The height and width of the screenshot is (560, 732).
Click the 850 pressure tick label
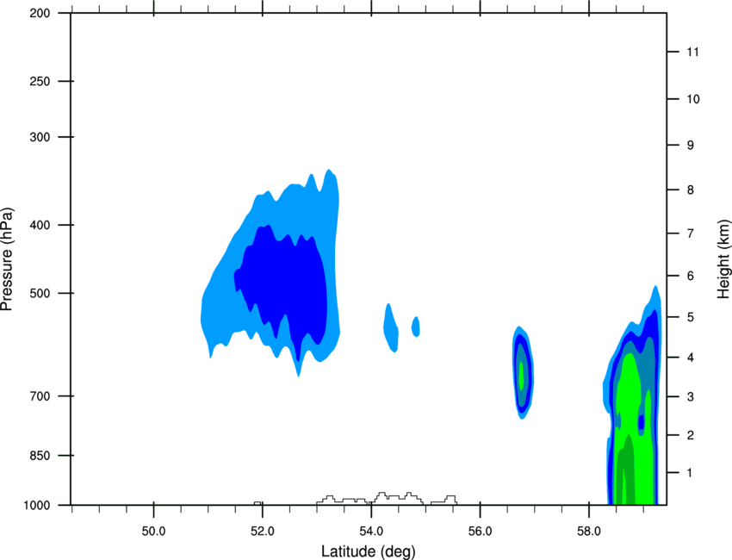tap(40, 456)
